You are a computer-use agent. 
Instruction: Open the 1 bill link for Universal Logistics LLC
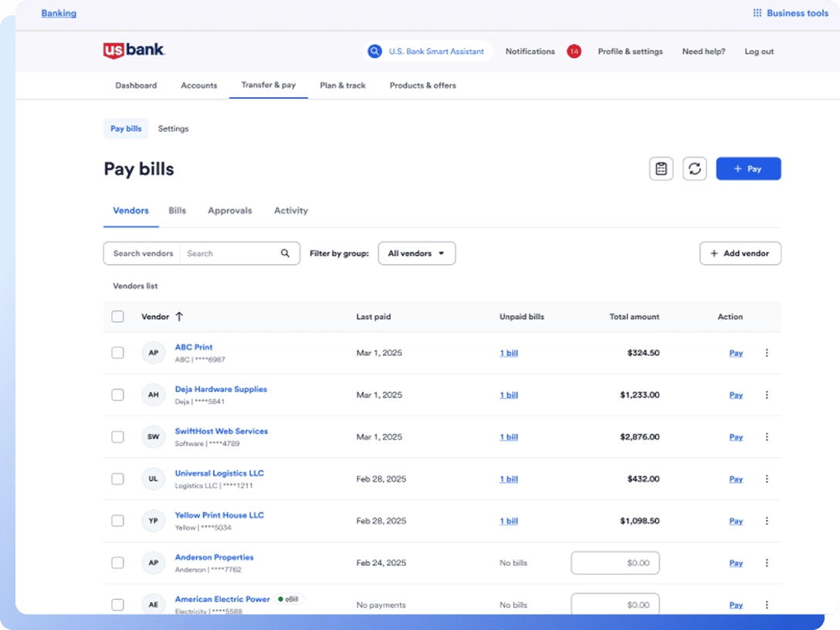[508, 479]
